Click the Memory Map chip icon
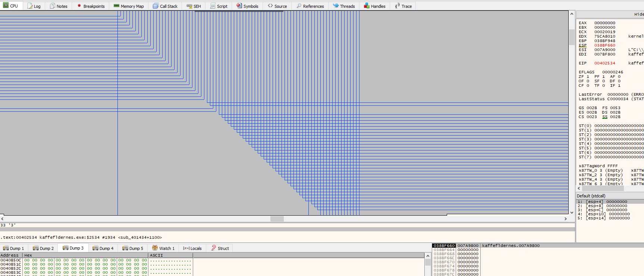This screenshot has width=644, height=276. click(x=116, y=6)
